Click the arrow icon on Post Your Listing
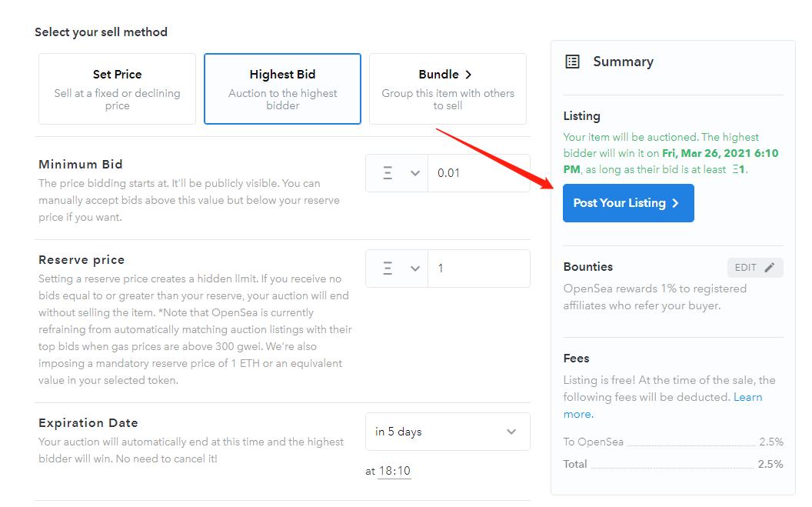The width and height of the screenshot is (812, 507). 675,203
